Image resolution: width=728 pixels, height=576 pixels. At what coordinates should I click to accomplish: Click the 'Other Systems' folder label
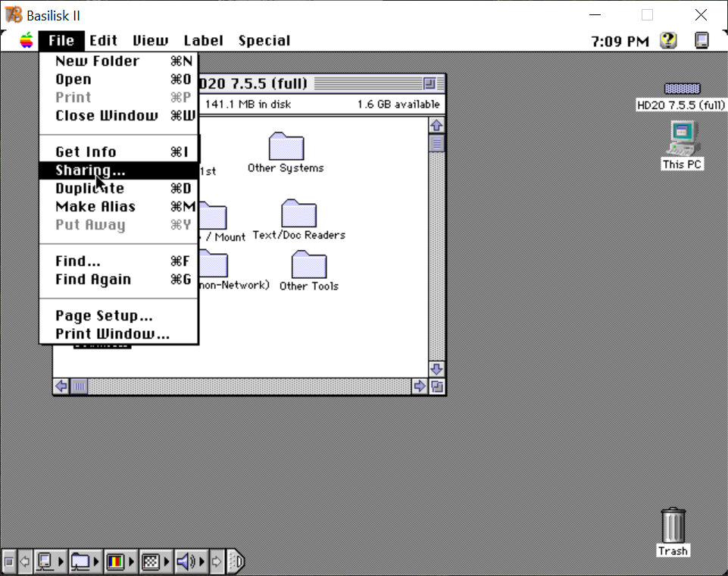click(x=286, y=168)
